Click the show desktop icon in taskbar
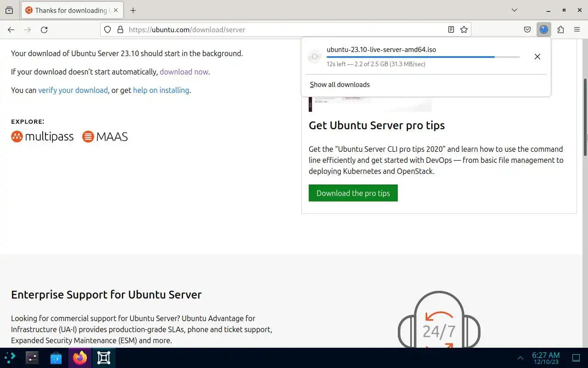 (x=576, y=358)
